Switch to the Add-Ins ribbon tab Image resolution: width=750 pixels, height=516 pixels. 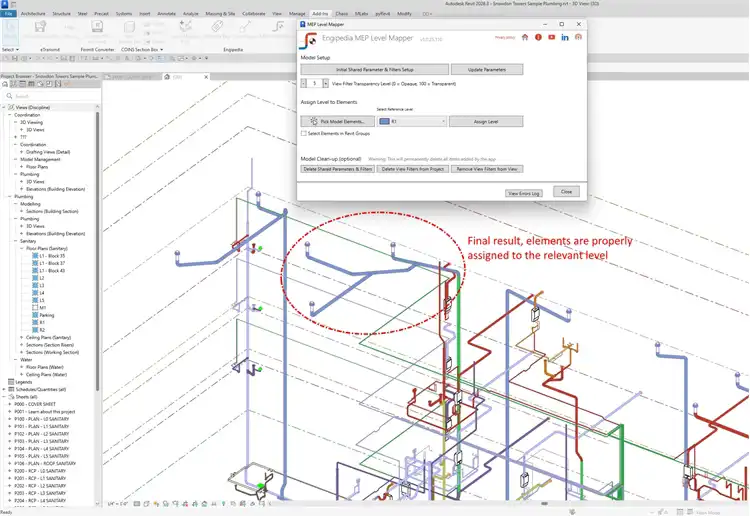click(x=320, y=13)
